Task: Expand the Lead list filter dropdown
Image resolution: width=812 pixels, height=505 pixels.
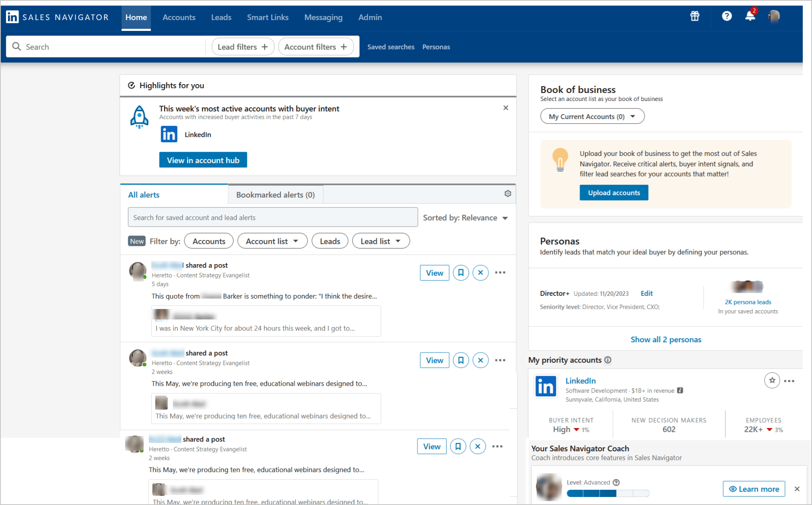Action: coord(380,240)
